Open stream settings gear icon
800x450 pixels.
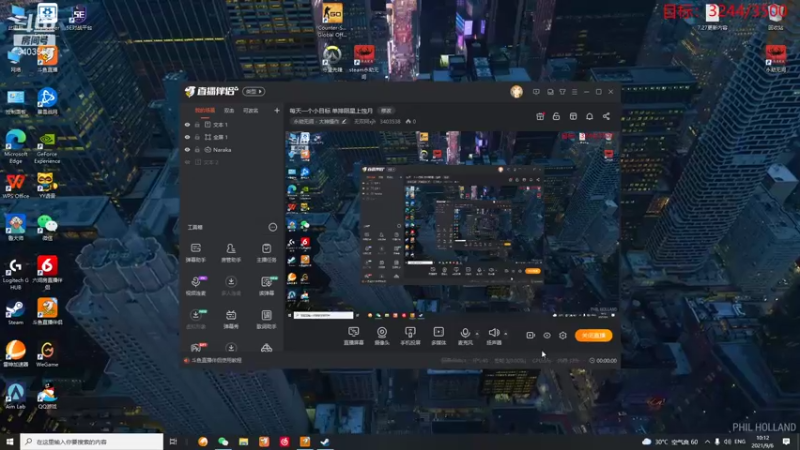pos(563,335)
